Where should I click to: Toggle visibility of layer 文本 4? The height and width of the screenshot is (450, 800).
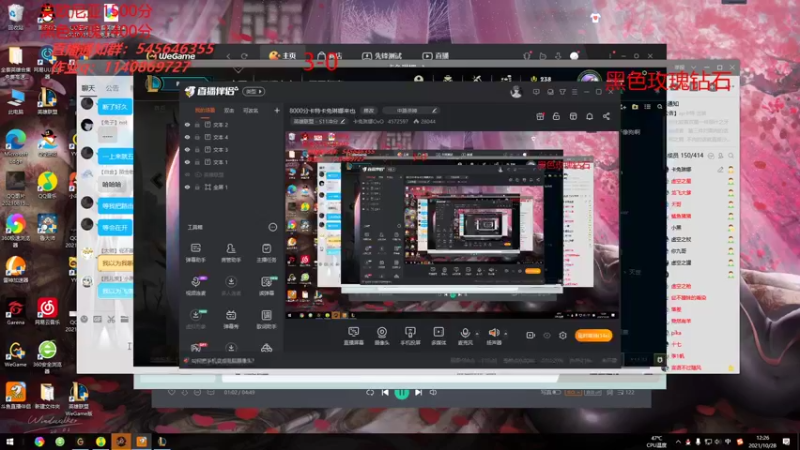coord(187,137)
